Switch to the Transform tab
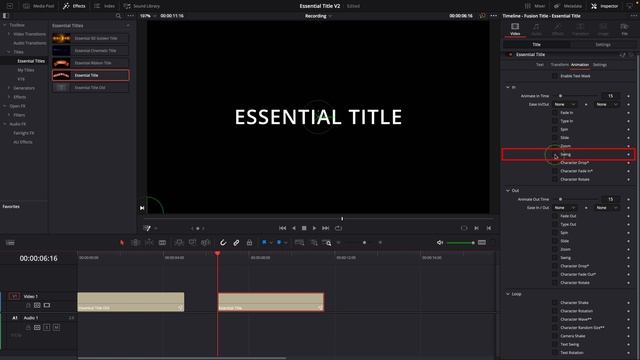 pyautogui.click(x=559, y=64)
